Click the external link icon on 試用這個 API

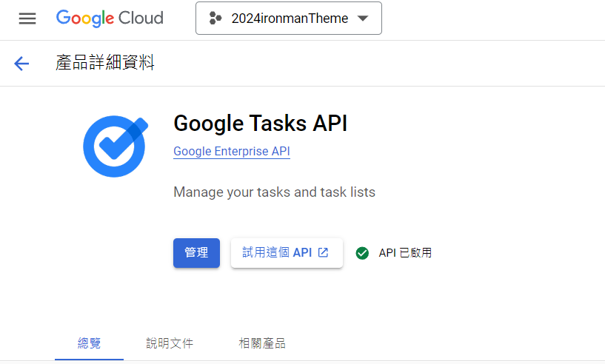coord(324,252)
